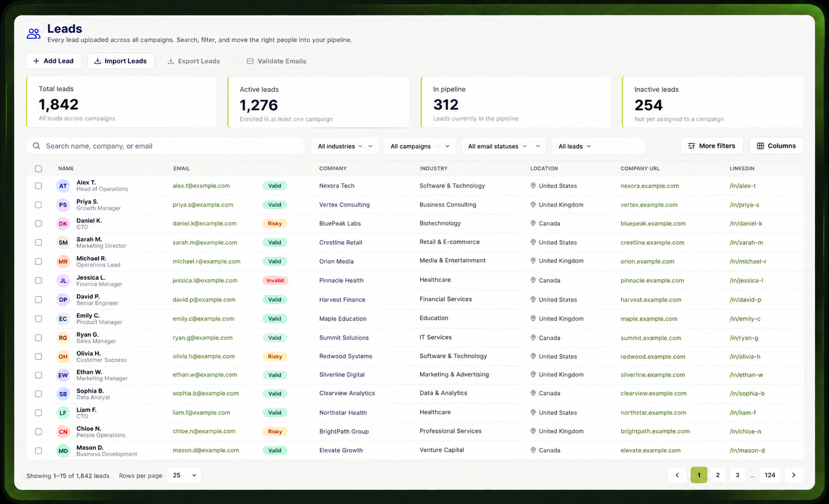The height and width of the screenshot is (504, 829).
Task: Open the All campaigns dropdown
Action: (420, 146)
